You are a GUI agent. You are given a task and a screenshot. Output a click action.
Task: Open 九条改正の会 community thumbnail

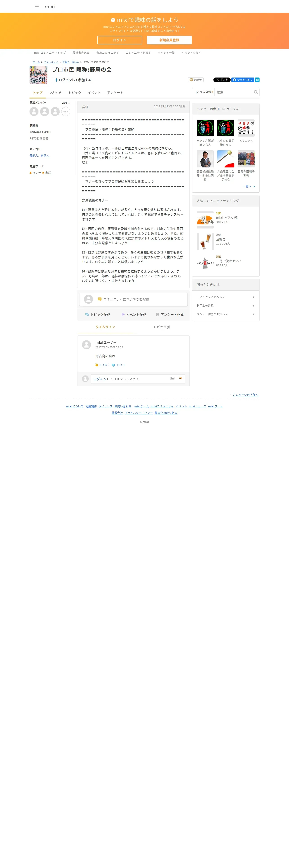(226, 159)
